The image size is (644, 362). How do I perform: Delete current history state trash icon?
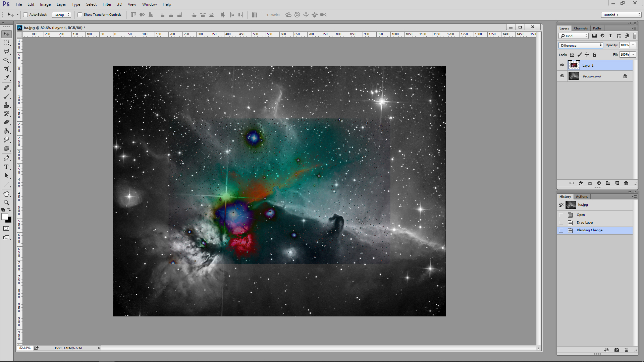626,350
